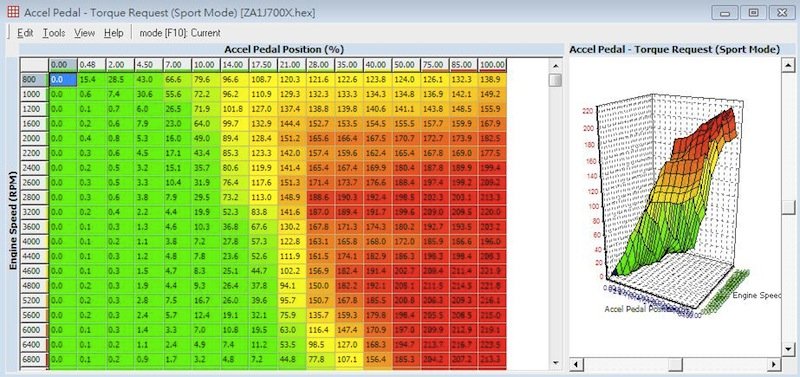Click 3D graph vertical scroll up arrow

(788, 65)
